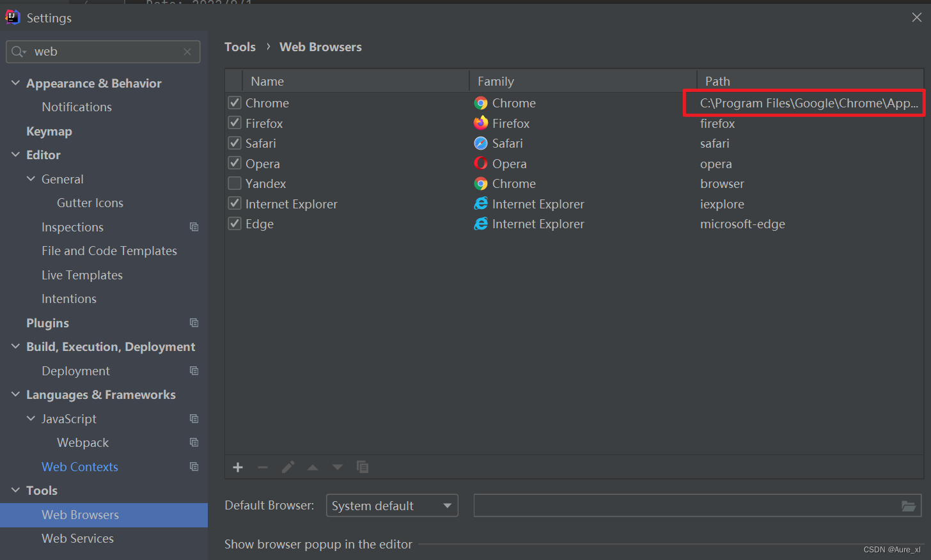The height and width of the screenshot is (560, 931).
Task: Click the Chrome family icon in Chrome row
Action: 481,103
